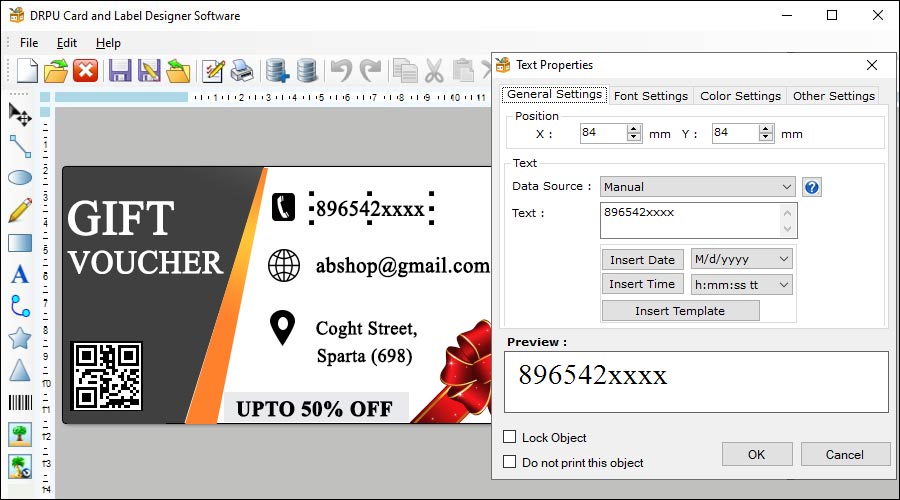Click inside the Y position field
Image resolution: width=900 pixels, height=500 pixels.
735,133
